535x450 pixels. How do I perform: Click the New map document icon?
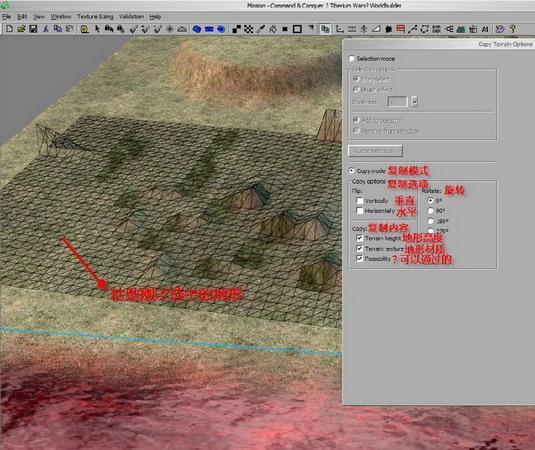(10, 29)
